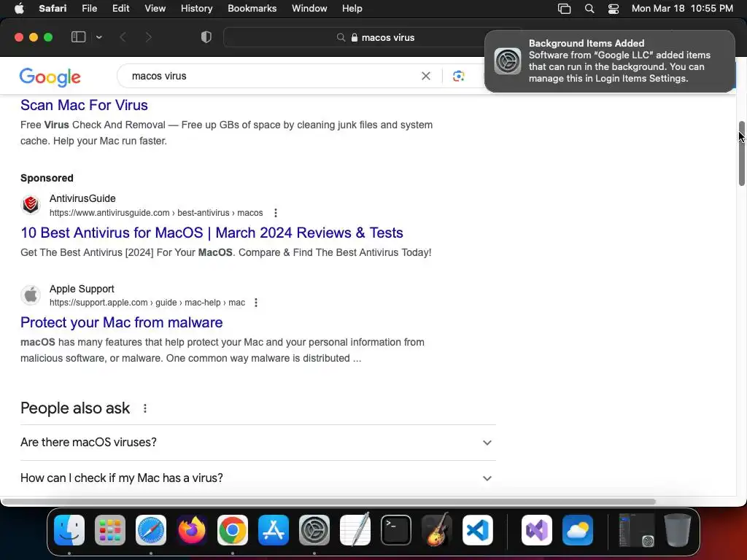Open minimized window thumbnail in Dock
Screen dimensions: 747x560
636,530
